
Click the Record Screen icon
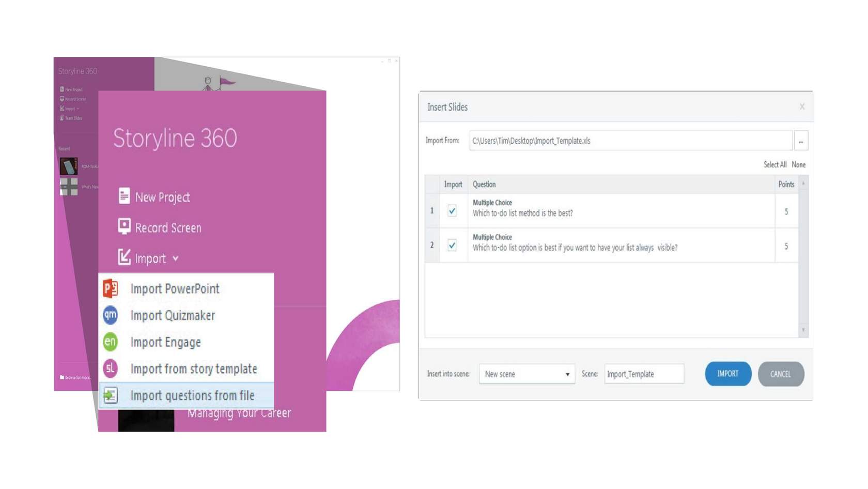(124, 226)
